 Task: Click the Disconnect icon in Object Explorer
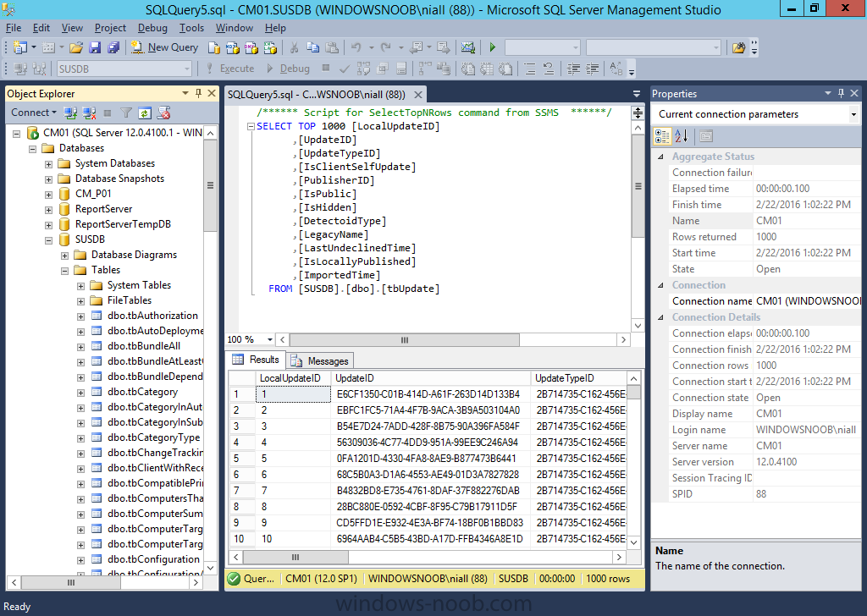coord(89,113)
